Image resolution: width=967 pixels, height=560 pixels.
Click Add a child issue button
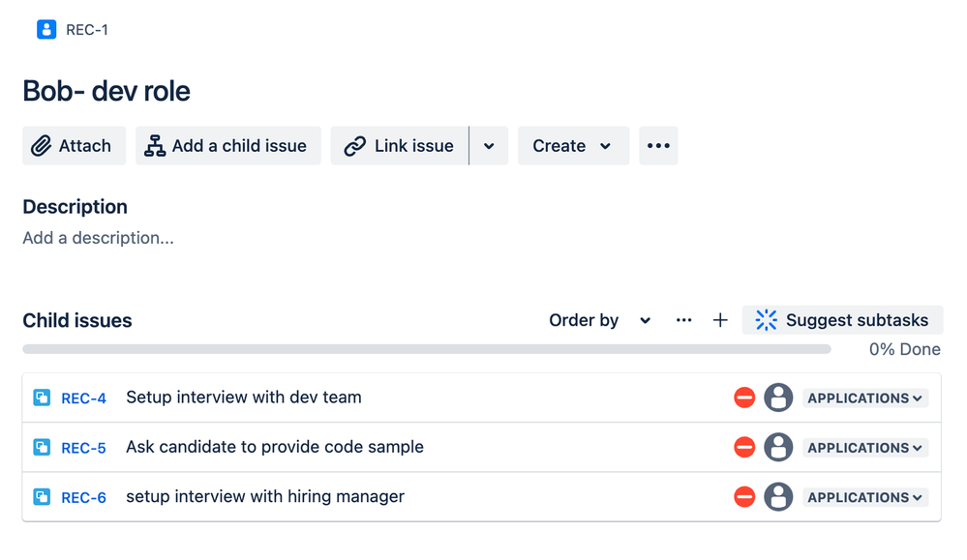(227, 146)
